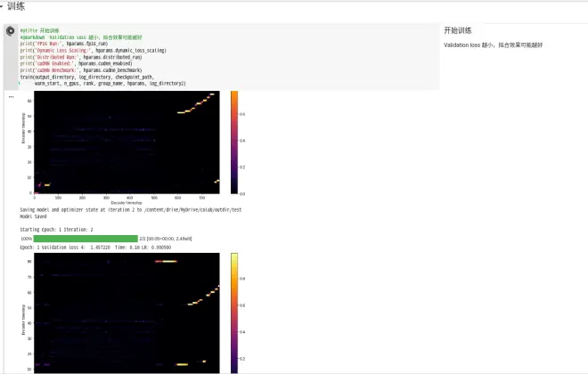Open the cell output options menu

(12, 97)
